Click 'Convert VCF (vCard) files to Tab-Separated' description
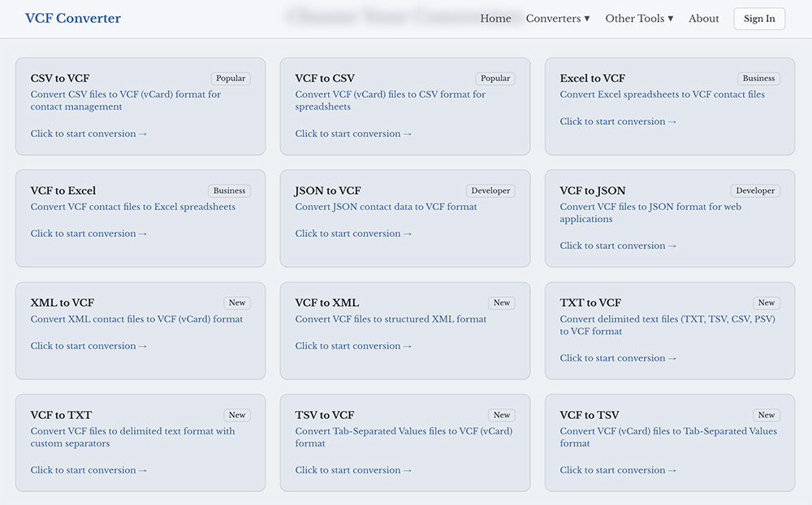The width and height of the screenshot is (812, 505). pyautogui.click(x=668, y=437)
